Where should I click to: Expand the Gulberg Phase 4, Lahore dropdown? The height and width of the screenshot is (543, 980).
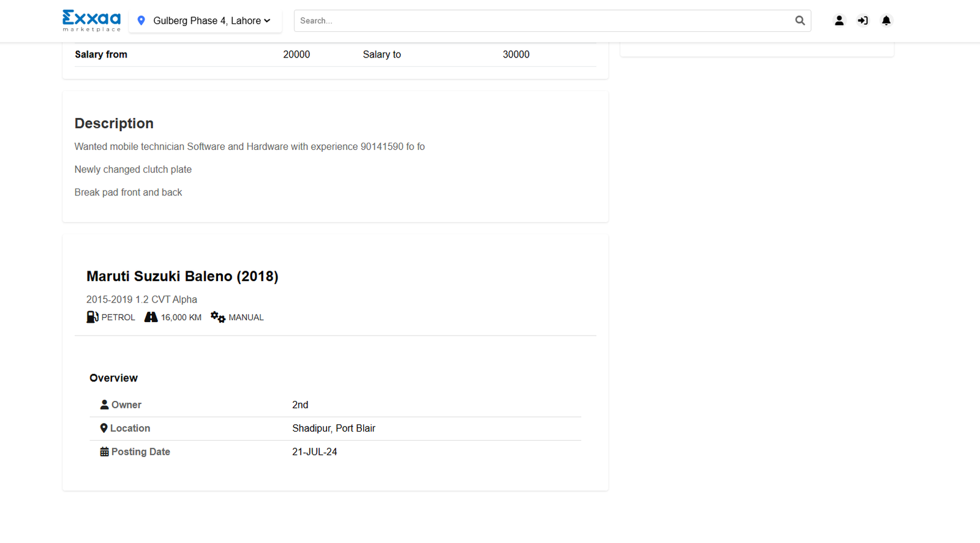coord(206,21)
